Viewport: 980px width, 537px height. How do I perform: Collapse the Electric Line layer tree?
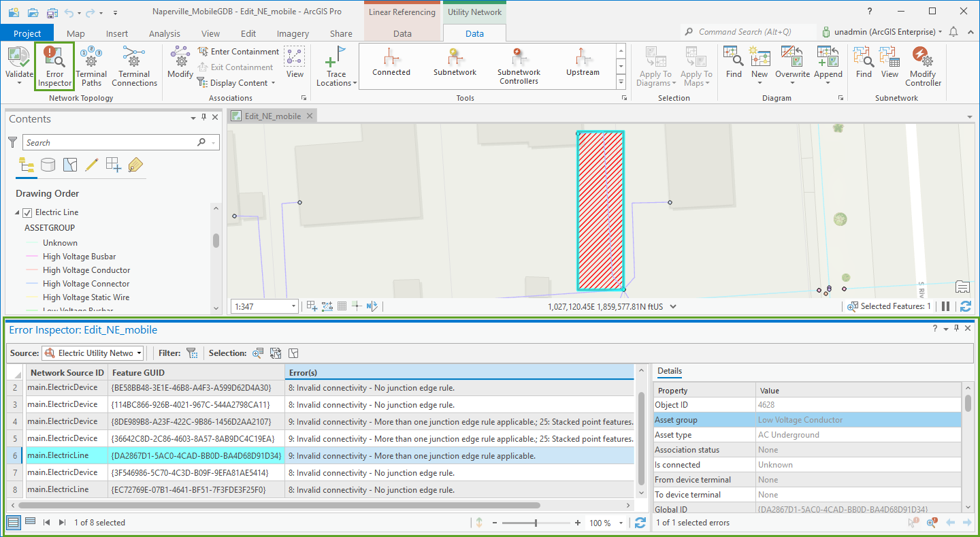coord(17,212)
